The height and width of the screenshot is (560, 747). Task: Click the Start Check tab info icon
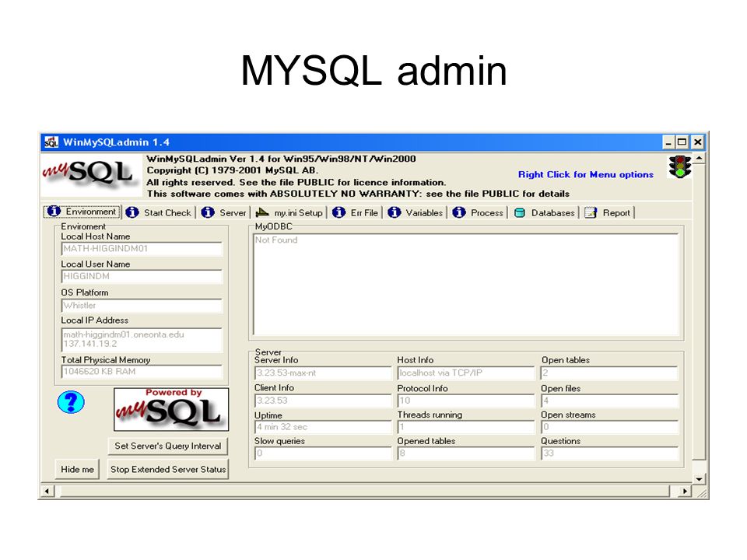click(x=132, y=212)
